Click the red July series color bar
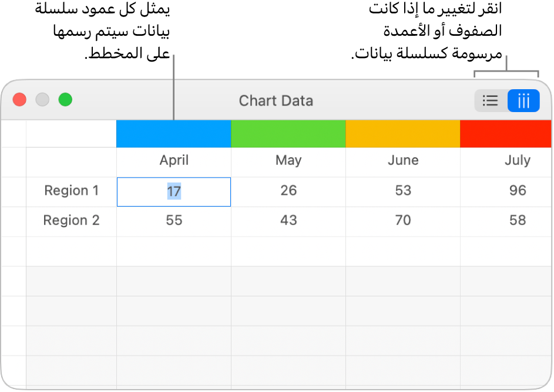The image size is (554, 392). tap(505, 134)
